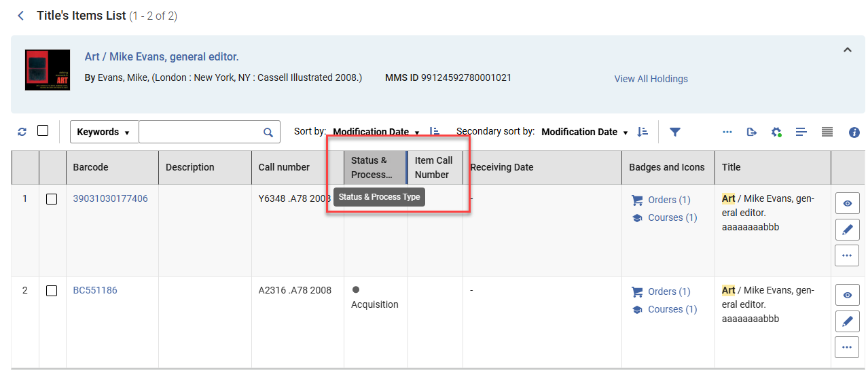This screenshot has width=868, height=373.
Task: Open barcode 39031030177406 link
Action: [x=110, y=198]
